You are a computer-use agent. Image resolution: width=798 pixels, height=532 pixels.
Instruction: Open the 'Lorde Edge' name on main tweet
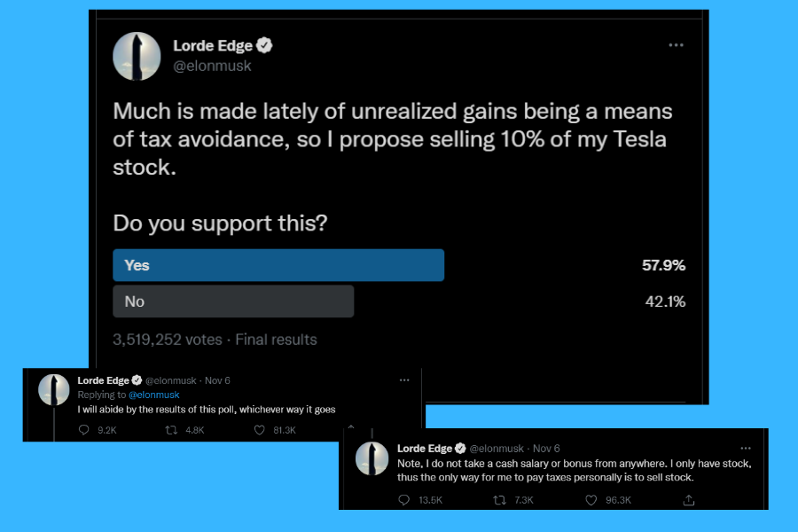click(x=212, y=46)
